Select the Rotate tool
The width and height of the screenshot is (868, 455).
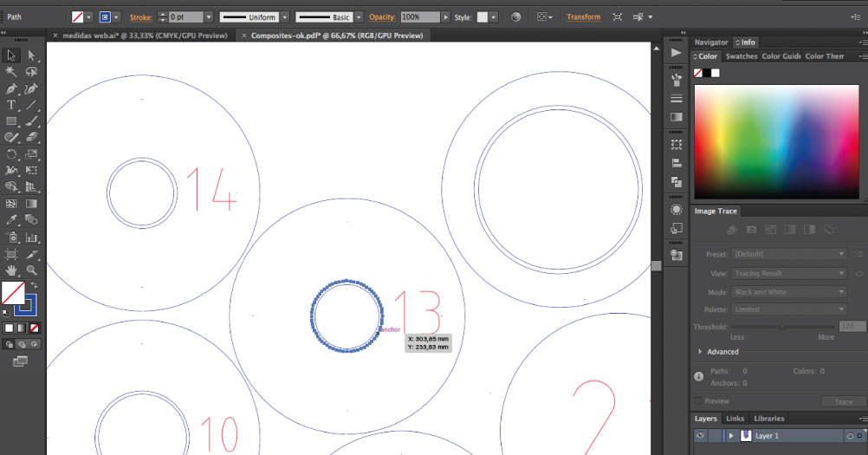[11, 154]
